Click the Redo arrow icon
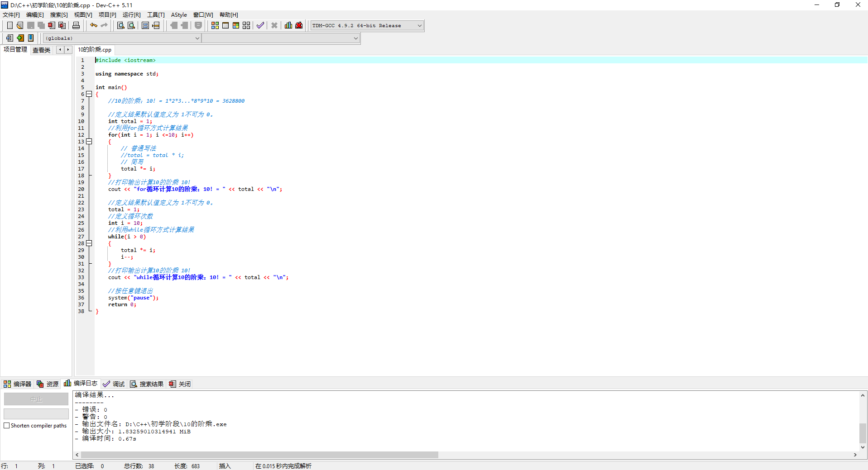 coord(104,25)
